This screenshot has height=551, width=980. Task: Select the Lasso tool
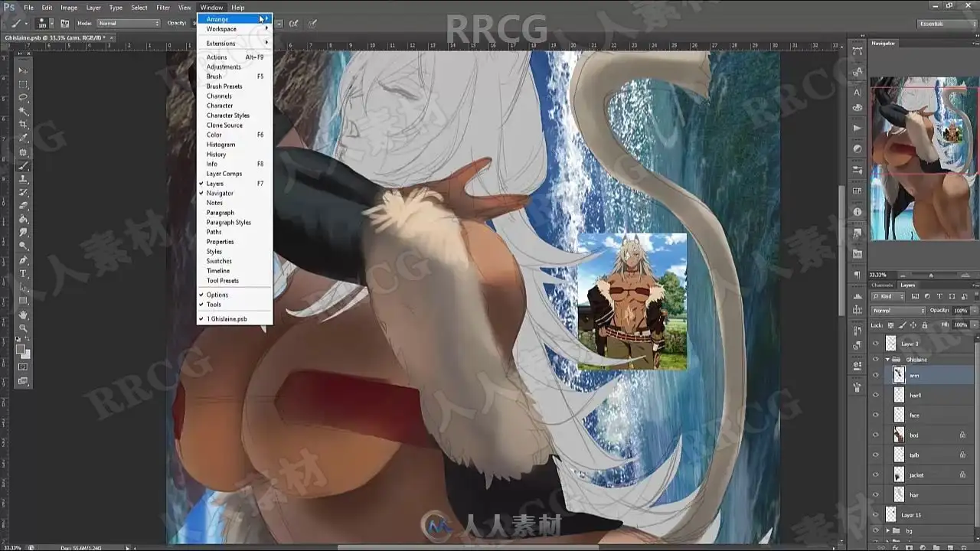tap(24, 98)
